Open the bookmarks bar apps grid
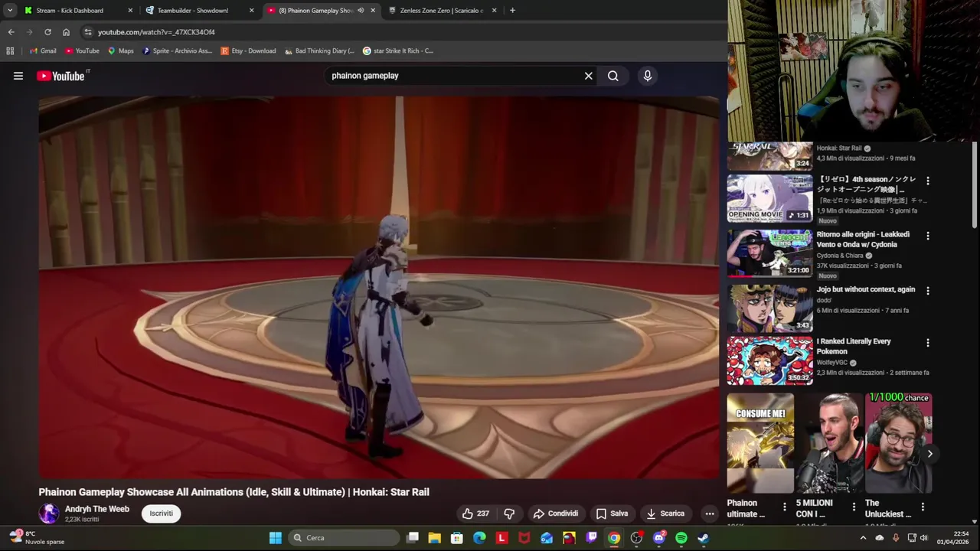The image size is (980, 551). (x=10, y=51)
